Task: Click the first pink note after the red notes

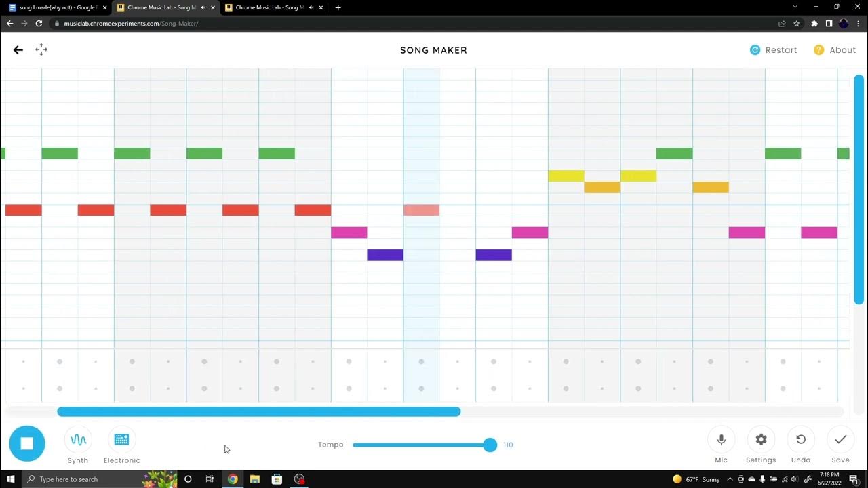Action: pos(349,232)
